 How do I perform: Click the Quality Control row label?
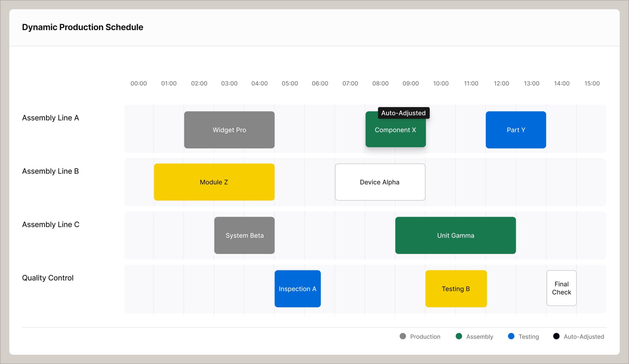click(x=47, y=278)
